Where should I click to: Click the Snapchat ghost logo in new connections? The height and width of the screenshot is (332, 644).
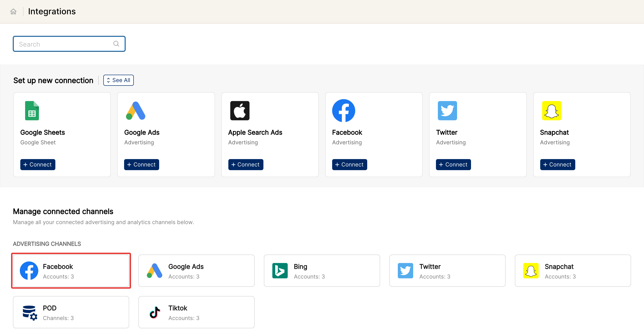(x=552, y=111)
